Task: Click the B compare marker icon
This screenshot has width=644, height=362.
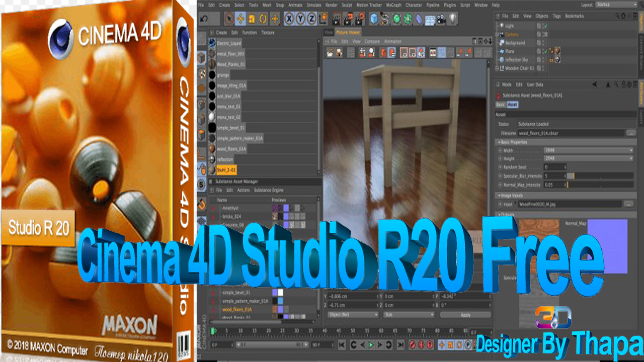Action: click(470, 52)
